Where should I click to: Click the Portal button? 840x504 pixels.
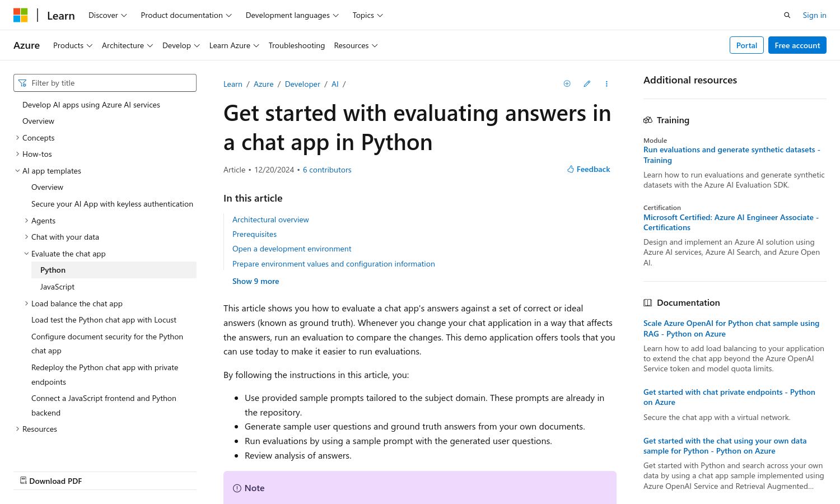(x=746, y=45)
